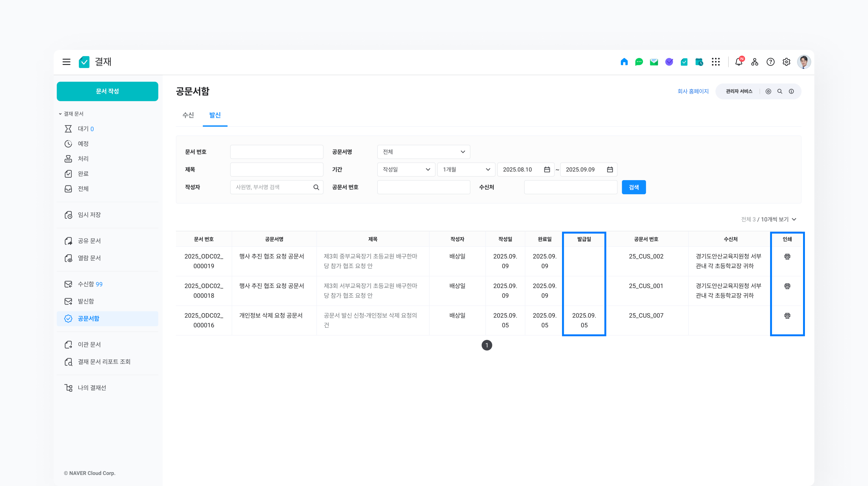Open the 1개월 period dropdown
The image size is (868, 486).
pyautogui.click(x=466, y=170)
